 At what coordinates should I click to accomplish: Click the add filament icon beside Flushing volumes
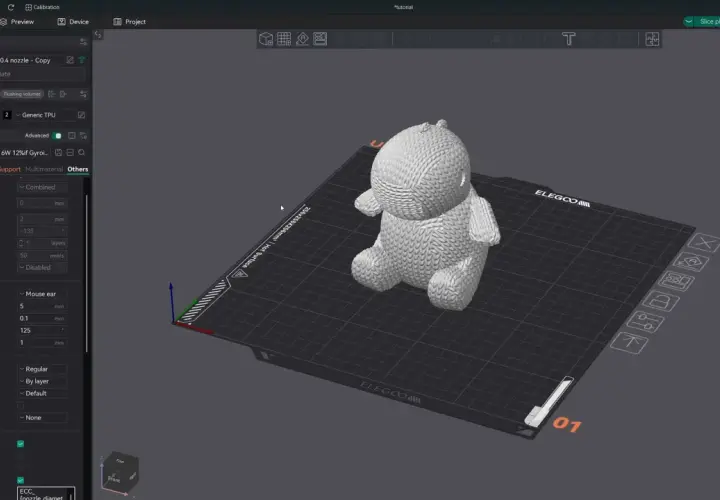[x=51, y=94]
